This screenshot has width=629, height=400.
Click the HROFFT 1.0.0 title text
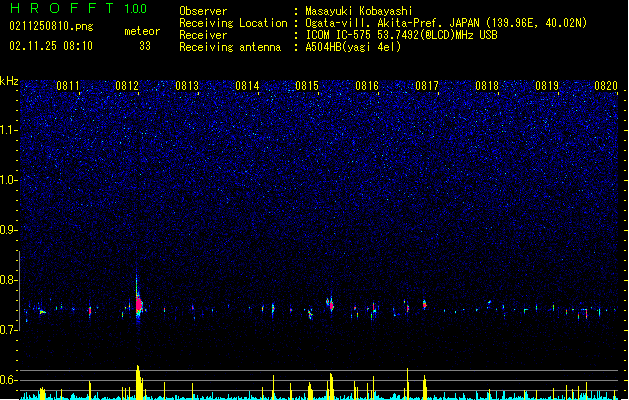point(78,8)
